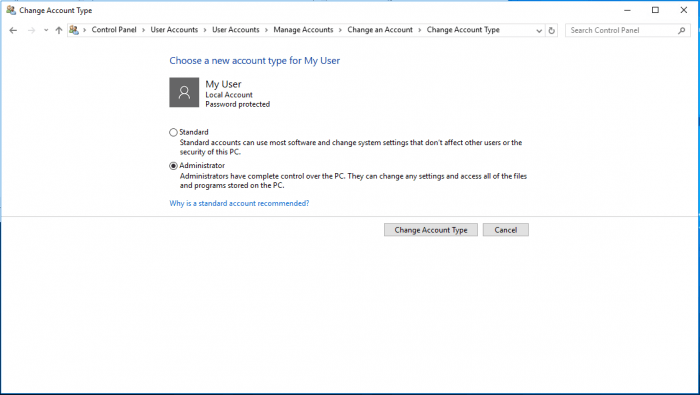Maximize the Change Account Type window
700x395 pixels.
pyautogui.click(x=655, y=10)
